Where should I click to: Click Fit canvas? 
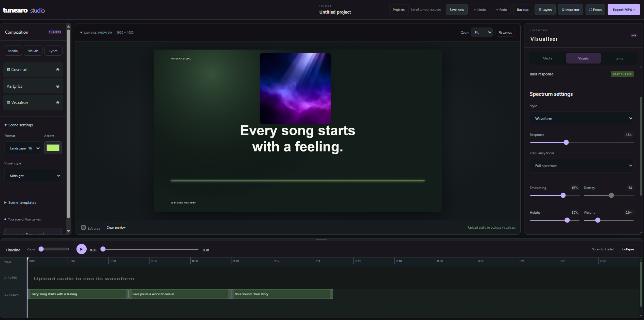pyautogui.click(x=505, y=33)
